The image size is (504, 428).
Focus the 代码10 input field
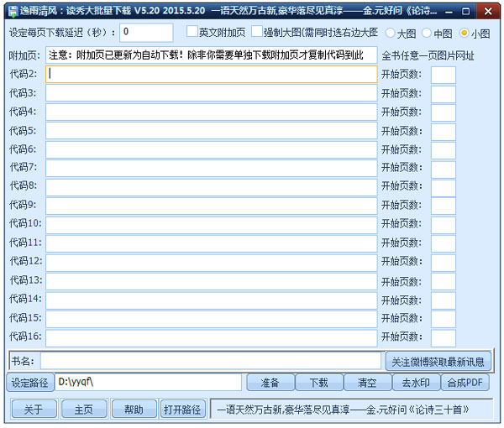click(x=211, y=225)
